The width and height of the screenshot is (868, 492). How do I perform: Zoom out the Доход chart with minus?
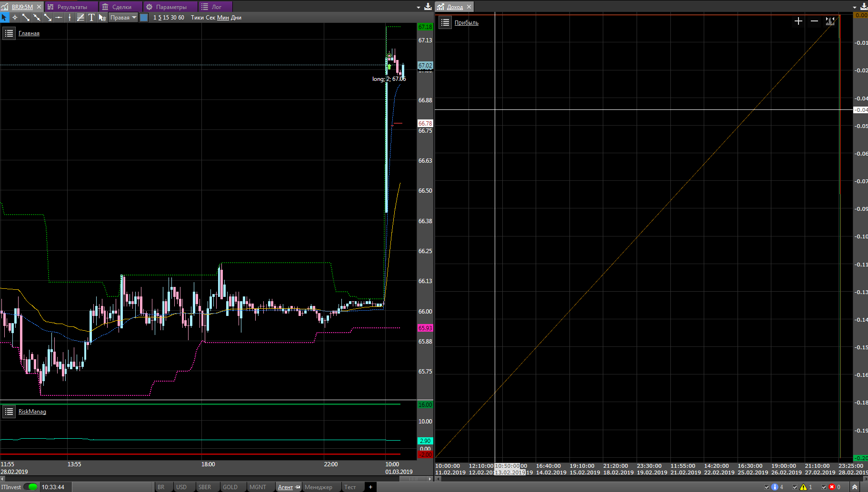click(x=814, y=21)
